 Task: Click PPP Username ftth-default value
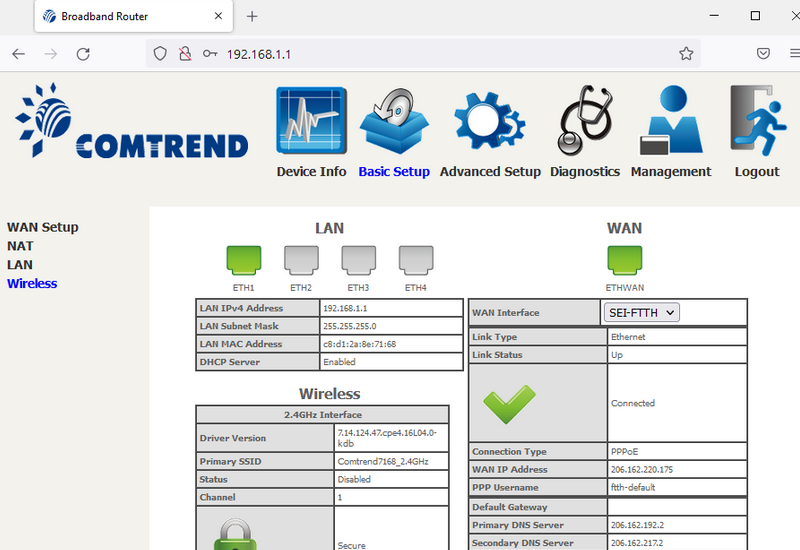(633, 487)
